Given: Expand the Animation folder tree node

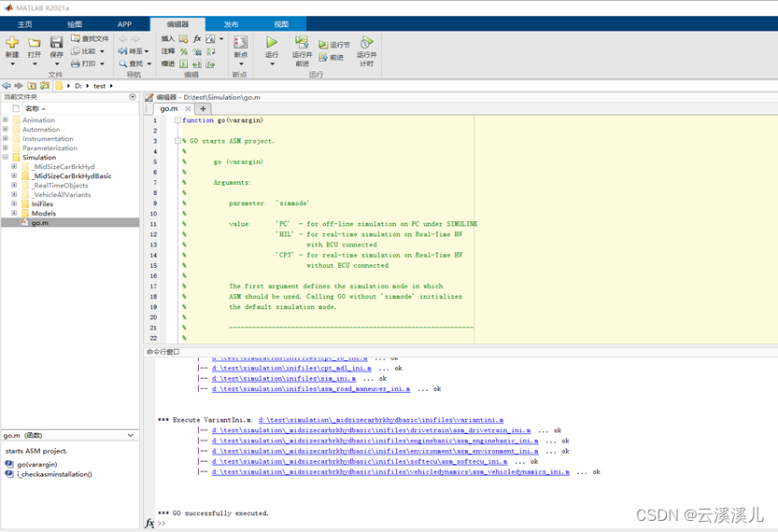Looking at the screenshot, I should click(x=6, y=119).
